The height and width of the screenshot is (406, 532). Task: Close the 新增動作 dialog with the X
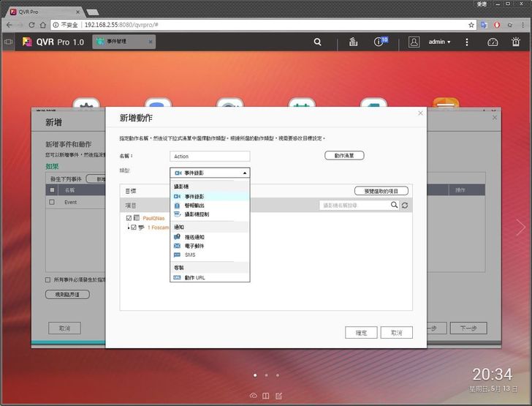click(420, 113)
